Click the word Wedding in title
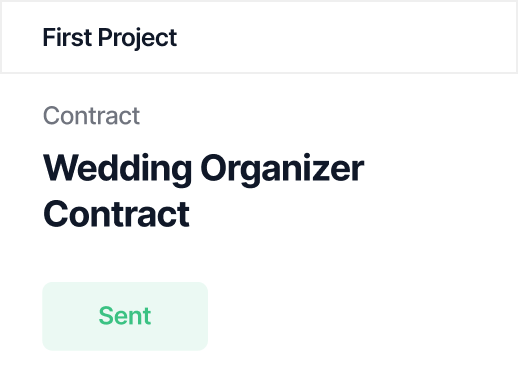The image size is (519, 379). (x=118, y=168)
